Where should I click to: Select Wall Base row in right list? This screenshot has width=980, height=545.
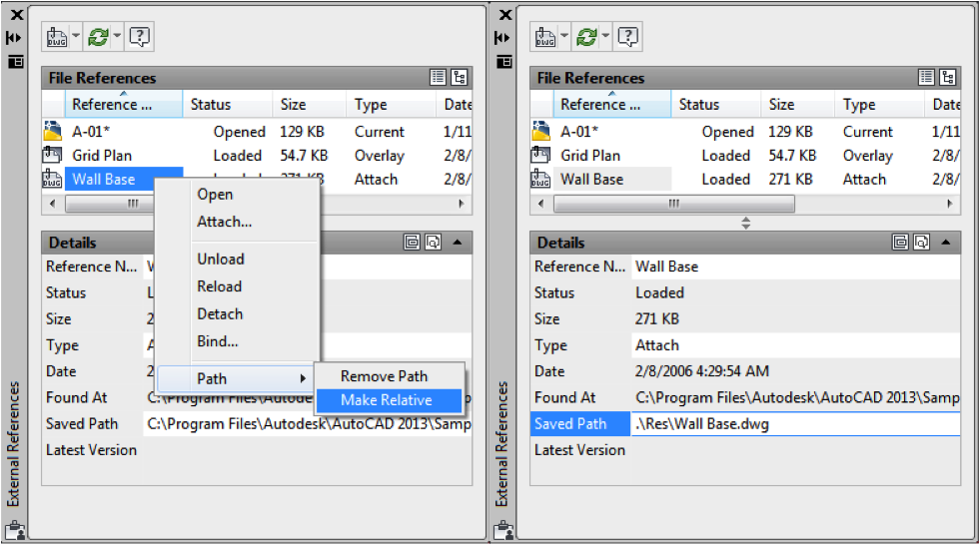click(x=745, y=179)
